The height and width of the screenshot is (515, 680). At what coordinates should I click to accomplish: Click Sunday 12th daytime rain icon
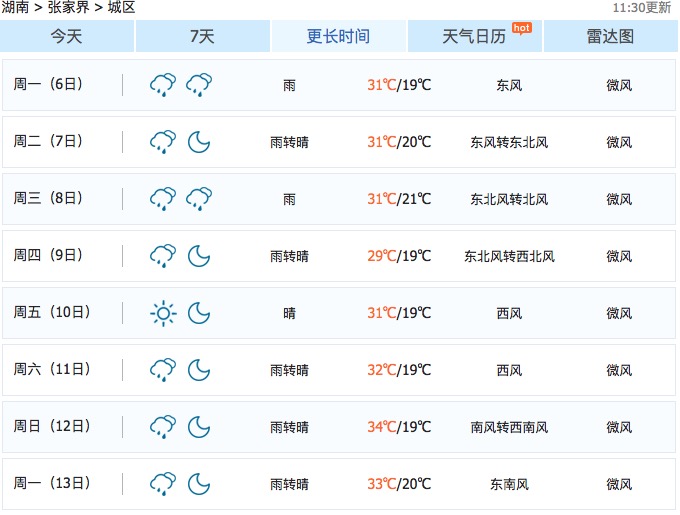(x=163, y=427)
